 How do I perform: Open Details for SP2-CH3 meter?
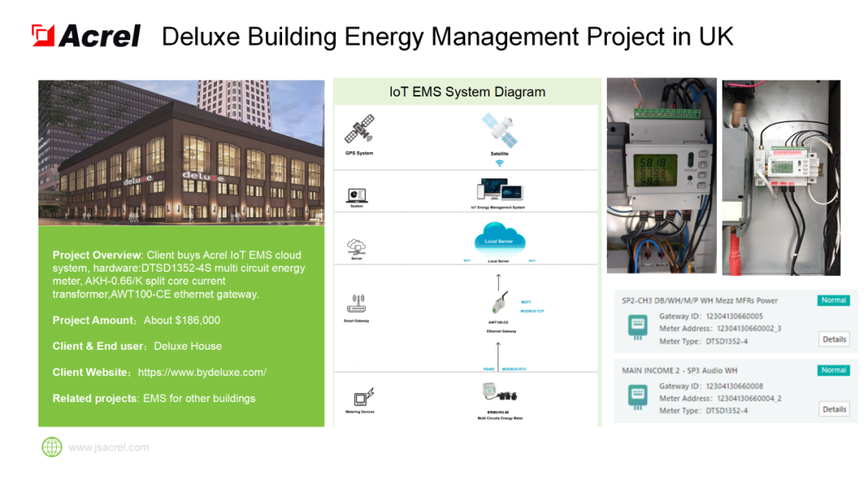coord(834,339)
